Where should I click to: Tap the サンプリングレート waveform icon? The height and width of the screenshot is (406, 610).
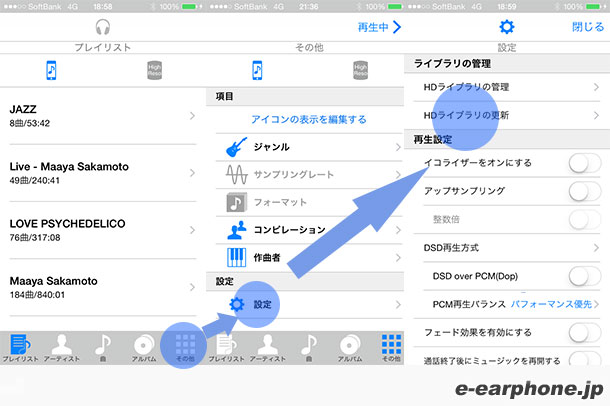pyautogui.click(x=237, y=175)
